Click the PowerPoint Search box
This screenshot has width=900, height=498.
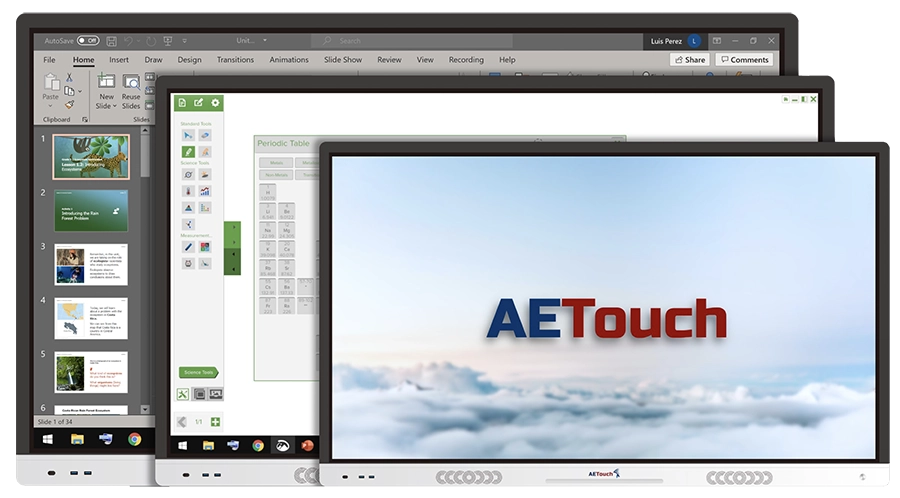pos(412,41)
